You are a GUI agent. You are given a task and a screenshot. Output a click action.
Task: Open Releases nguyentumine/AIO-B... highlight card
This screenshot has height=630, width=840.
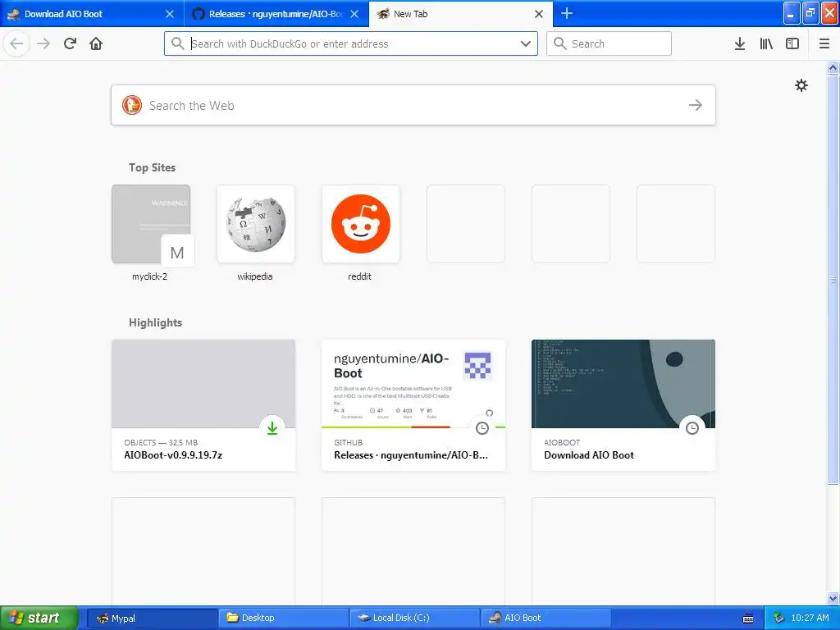(x=413, y=405)
